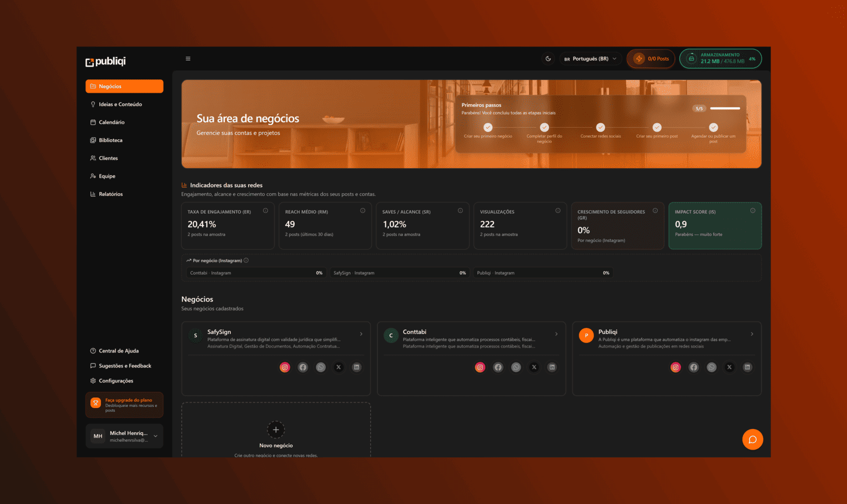This screenshot has height=504, width=847.
Task: Expand the Publiqi business card arrow
Action: (752, 334)
